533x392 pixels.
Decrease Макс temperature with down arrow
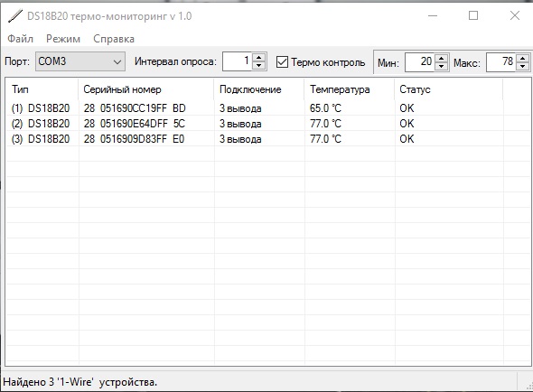tap(522, 67)
